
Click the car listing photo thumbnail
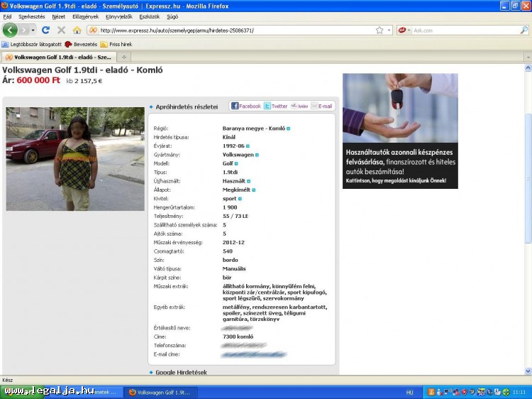coord(75,158)
